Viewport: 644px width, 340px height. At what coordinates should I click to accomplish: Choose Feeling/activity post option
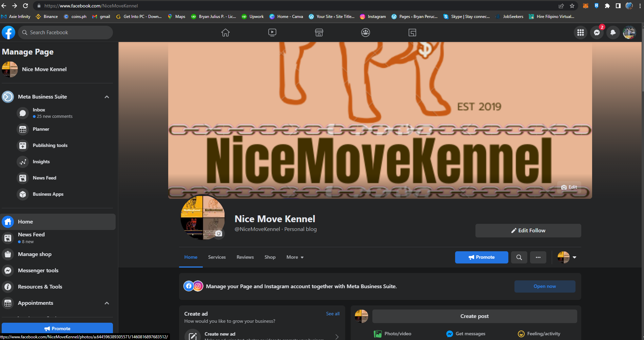point(539,334)
